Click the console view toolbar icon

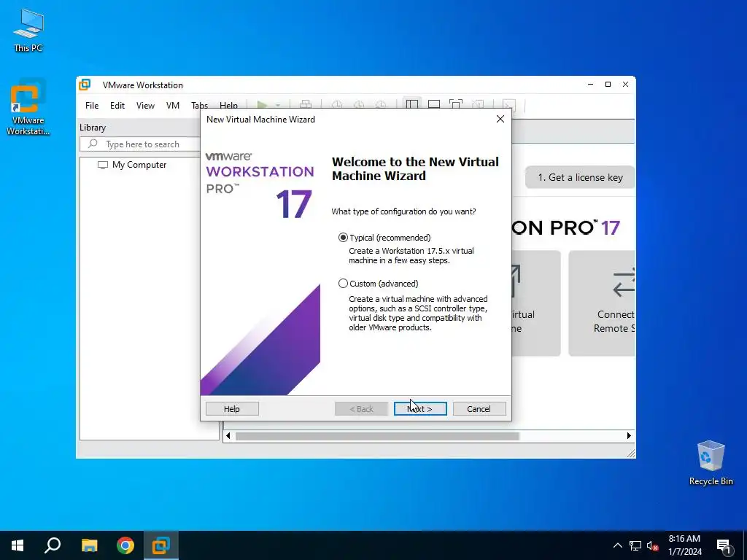(508, 105)
